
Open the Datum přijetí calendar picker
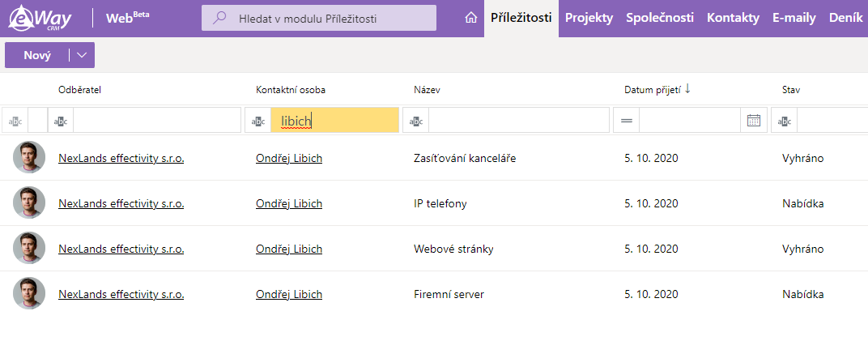(x=753, y=120)
